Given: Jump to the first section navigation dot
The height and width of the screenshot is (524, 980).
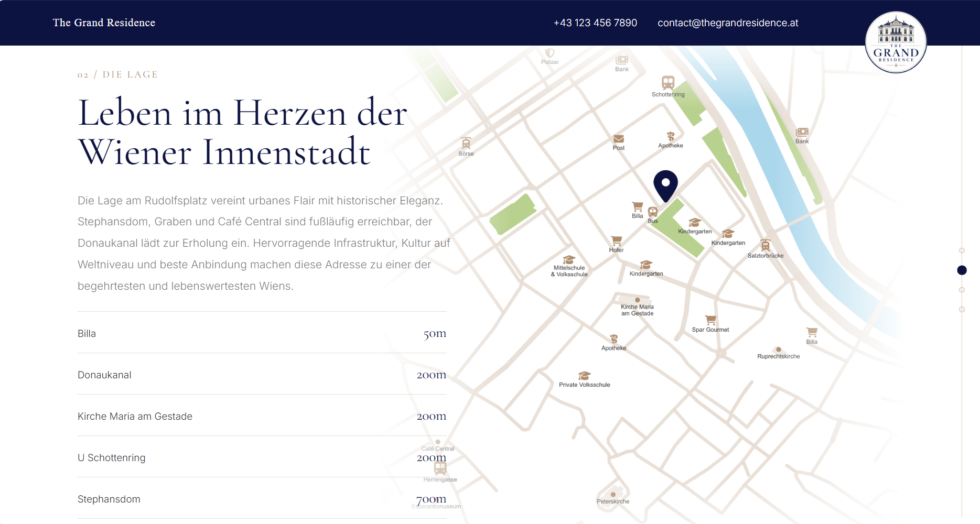Looking at the screenshot, I should (x=962, y=250).
